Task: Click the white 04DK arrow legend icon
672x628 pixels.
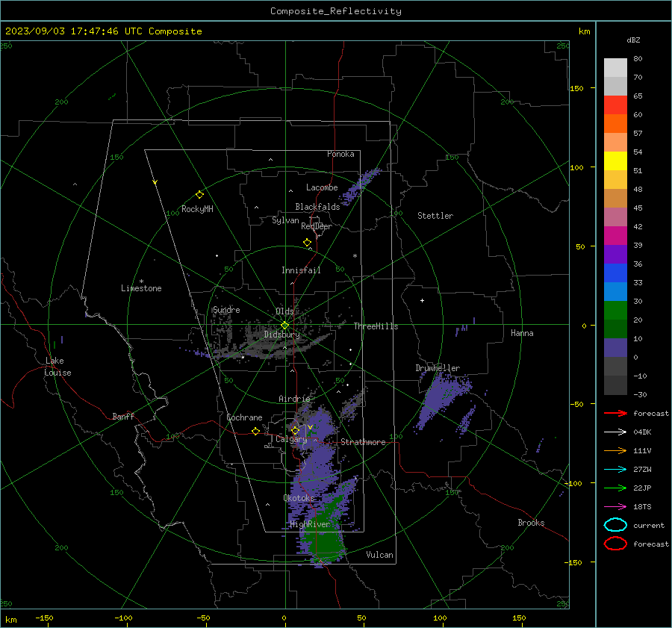Action: tap(615, 432)
